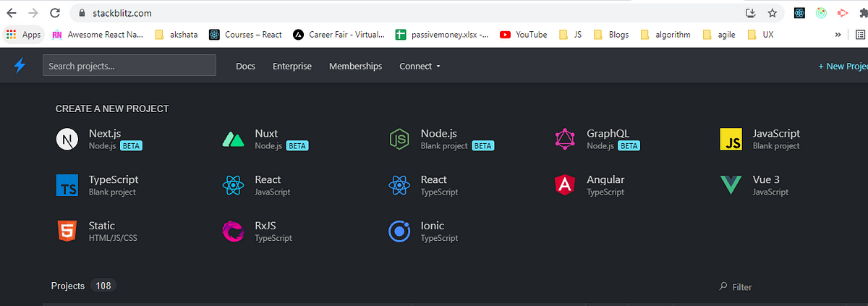Open the agile bookmark folder
Screen dimensions: 868x306
[x=719, y=34]
